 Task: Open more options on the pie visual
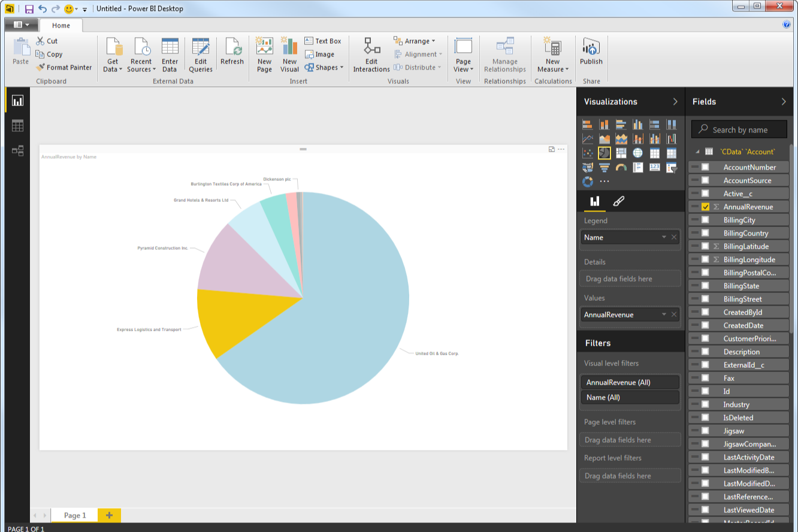[x=561, y=149]
